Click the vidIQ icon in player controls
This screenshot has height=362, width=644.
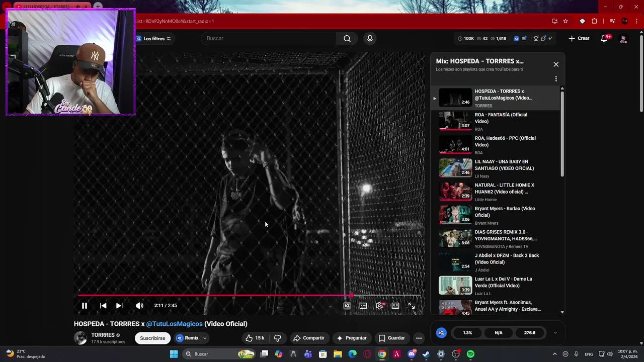(347, 306)
